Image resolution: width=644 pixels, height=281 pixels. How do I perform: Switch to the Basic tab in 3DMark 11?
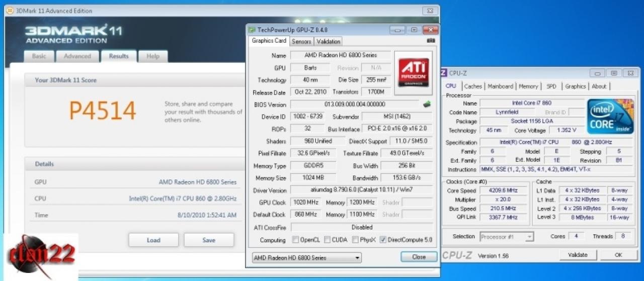[x=39, y=56]
